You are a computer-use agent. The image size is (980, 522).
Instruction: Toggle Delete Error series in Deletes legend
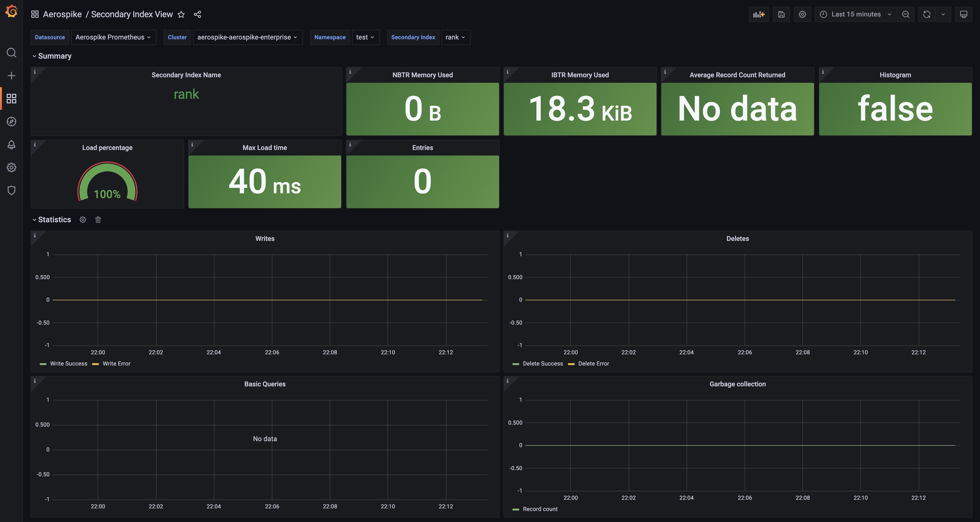pos(593,364)
